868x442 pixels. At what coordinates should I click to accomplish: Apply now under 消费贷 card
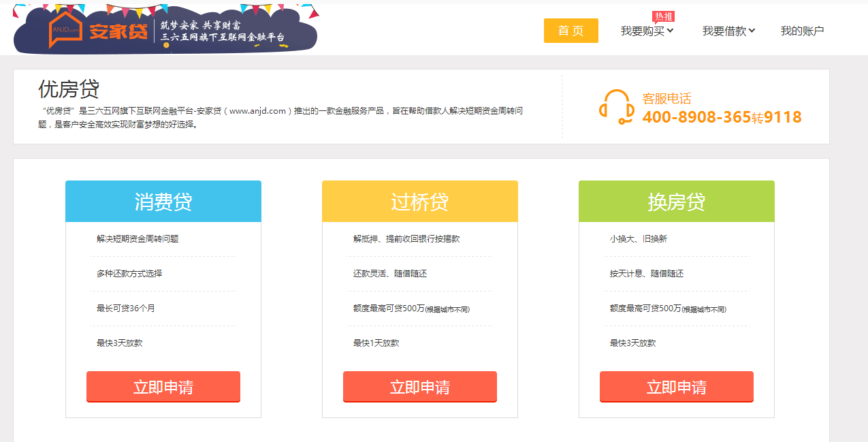pyautogui.click(x=163, y=387)
